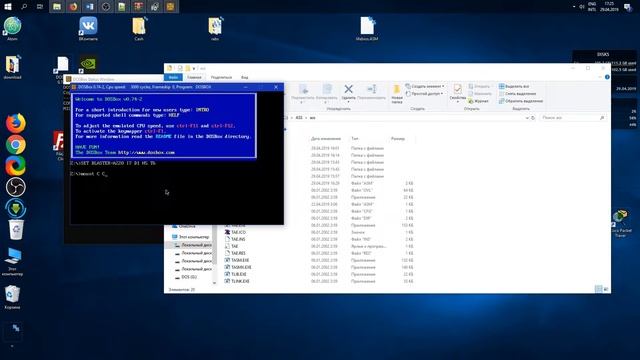This screenshot has width=640, height=360.
Task: Sort by the Тип column header
Action: tap(355, 139)
